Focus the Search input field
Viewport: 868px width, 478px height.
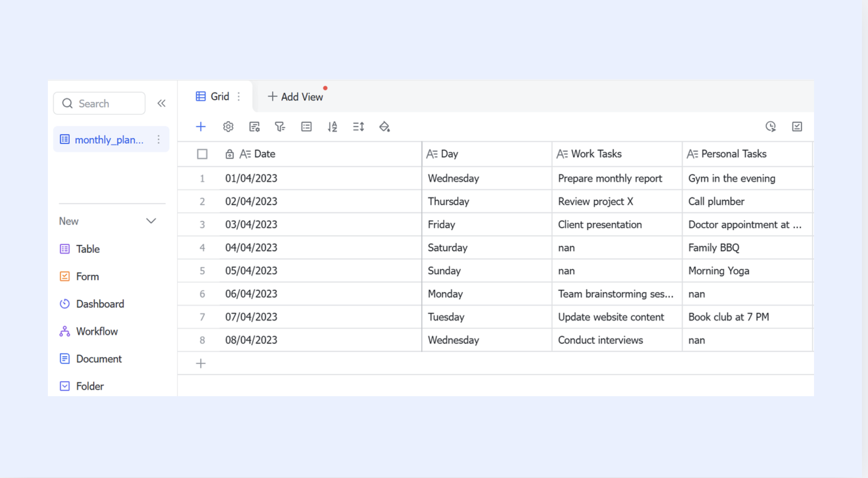(x=99, y=103)
